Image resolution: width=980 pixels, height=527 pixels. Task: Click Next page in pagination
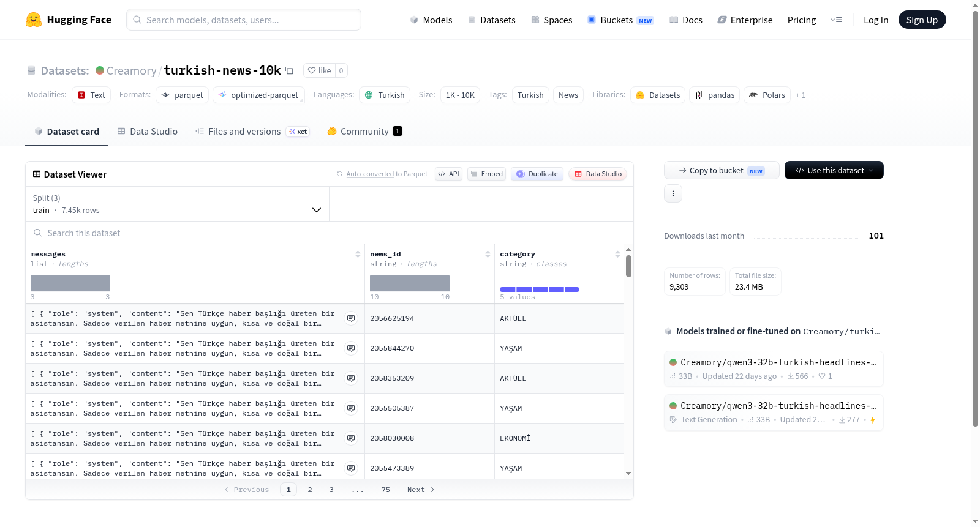click(x=421, y=490)
